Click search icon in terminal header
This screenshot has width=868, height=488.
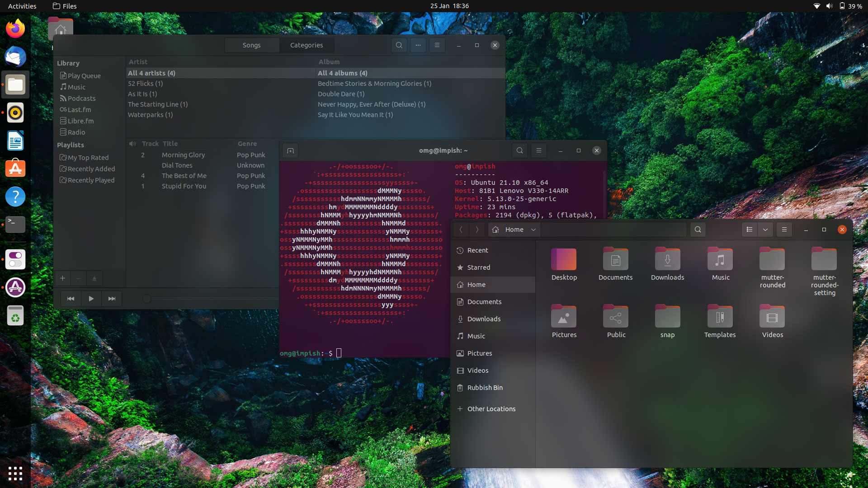(519, 150)
